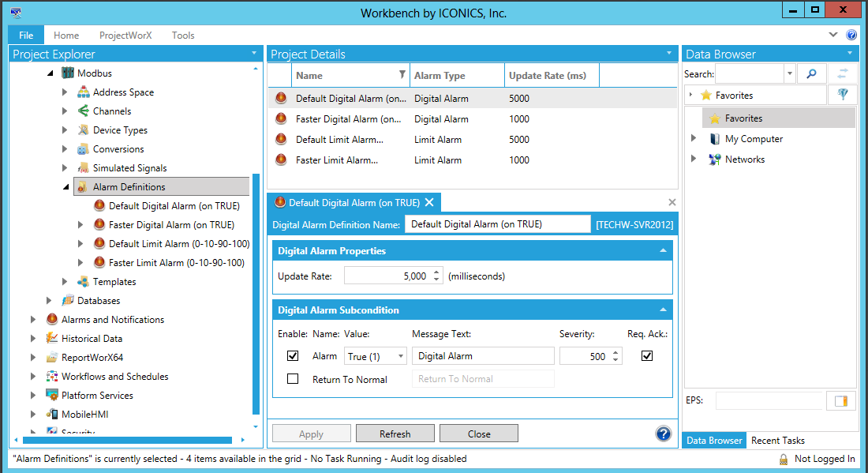
Task: Click the Data Browser search magnifier icon
Action: pyautogui.click(x=811, y=73)
